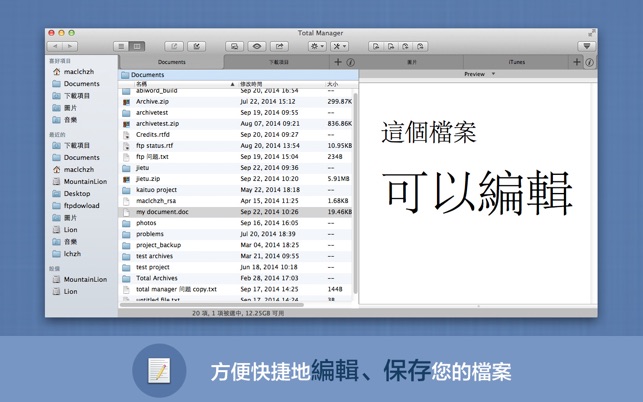643x402 pixels.
Task: Go forward with the right arrow button
Action: tap(70, 46)
